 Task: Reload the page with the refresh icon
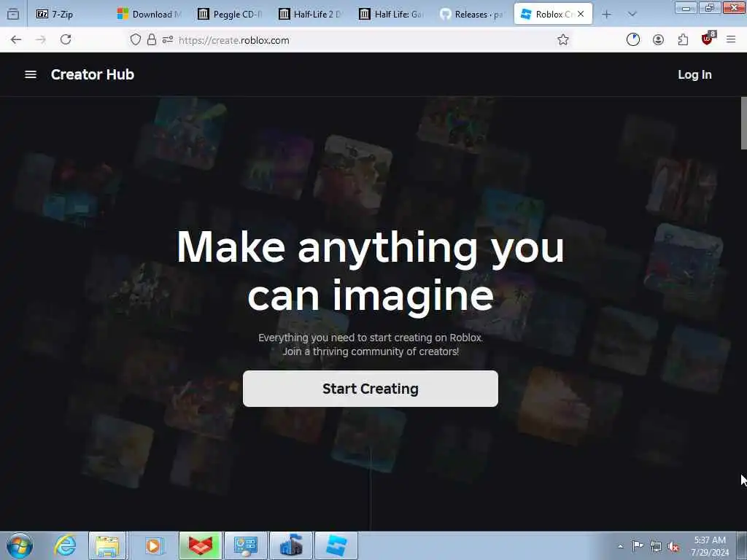click(x=66, y=40)
